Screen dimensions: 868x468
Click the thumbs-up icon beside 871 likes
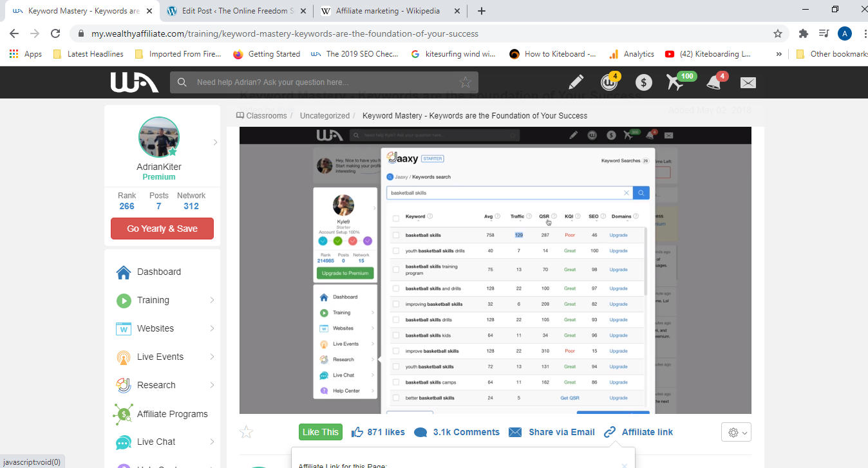pos(357,432)
